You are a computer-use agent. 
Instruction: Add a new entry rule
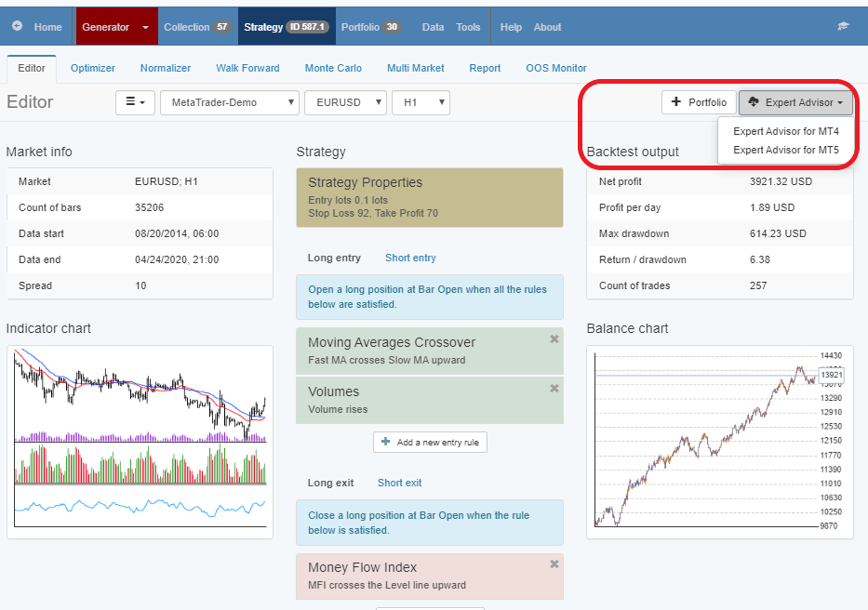[x=430, y=443]
